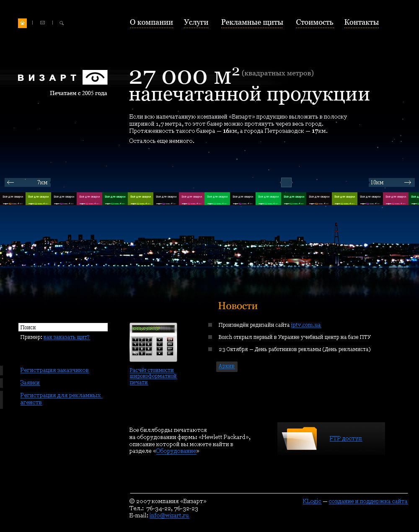Image resolution: width=419 pixels, height=532 pixels.
Task: Click Печатаем с 2005 года tagline
Action: coord(78,93)
